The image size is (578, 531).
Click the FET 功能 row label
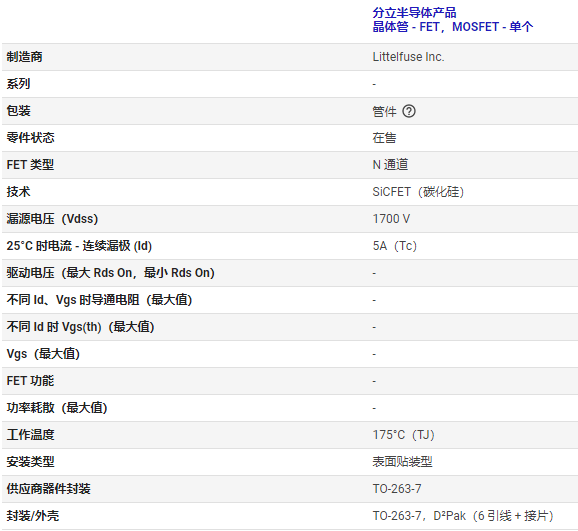click(30, 381)
